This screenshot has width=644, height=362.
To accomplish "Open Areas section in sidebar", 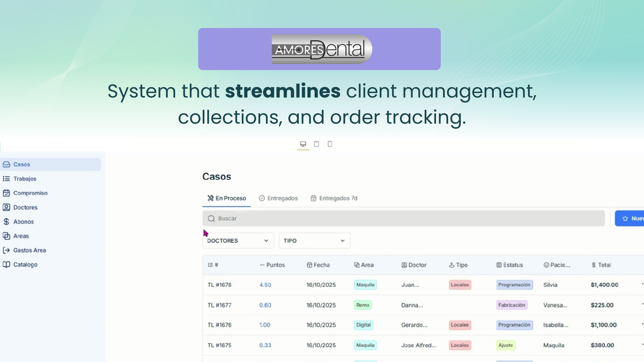I will pos(21,236).
